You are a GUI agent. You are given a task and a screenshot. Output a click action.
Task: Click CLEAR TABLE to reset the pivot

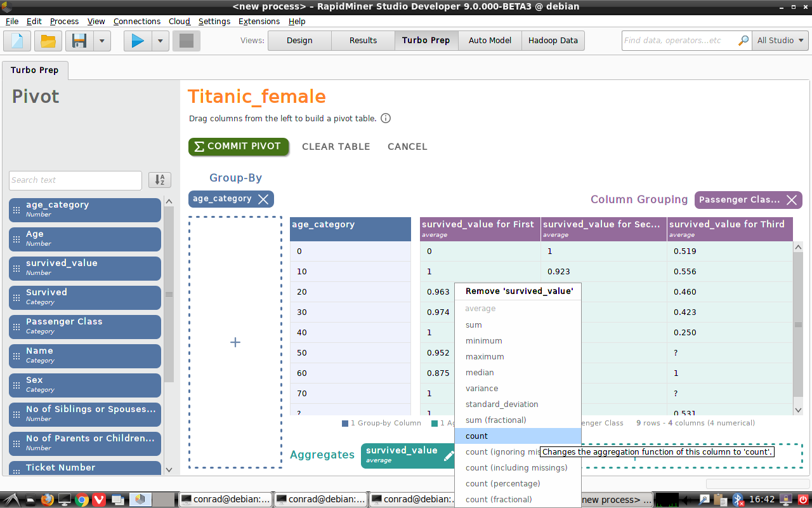[x=336, y=146]
